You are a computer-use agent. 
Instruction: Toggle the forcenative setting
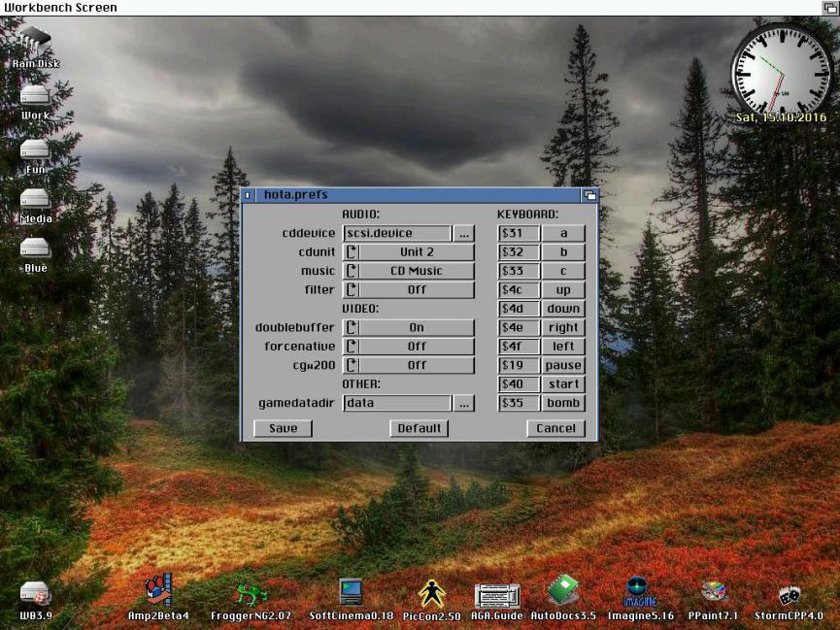coord(409,347)
